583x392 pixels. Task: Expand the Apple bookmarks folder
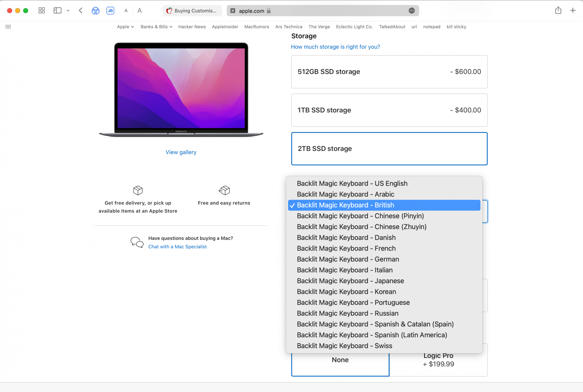point(125,27)
